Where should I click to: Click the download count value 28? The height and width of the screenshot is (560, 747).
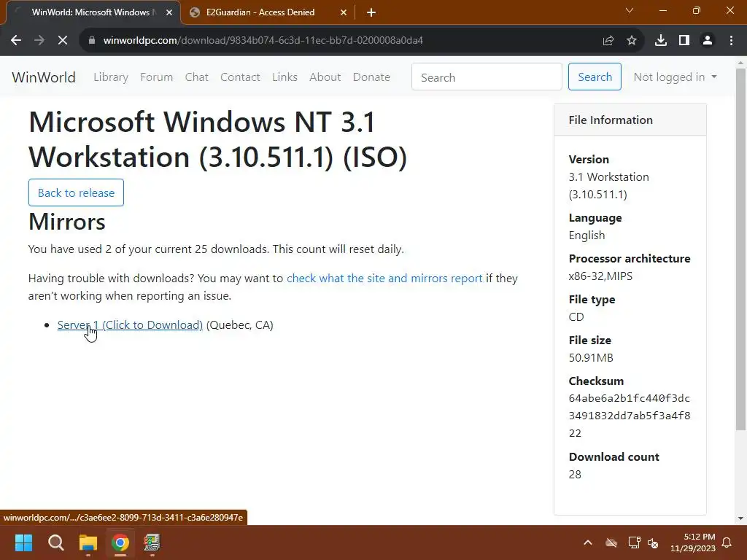[x=575, y=474]
